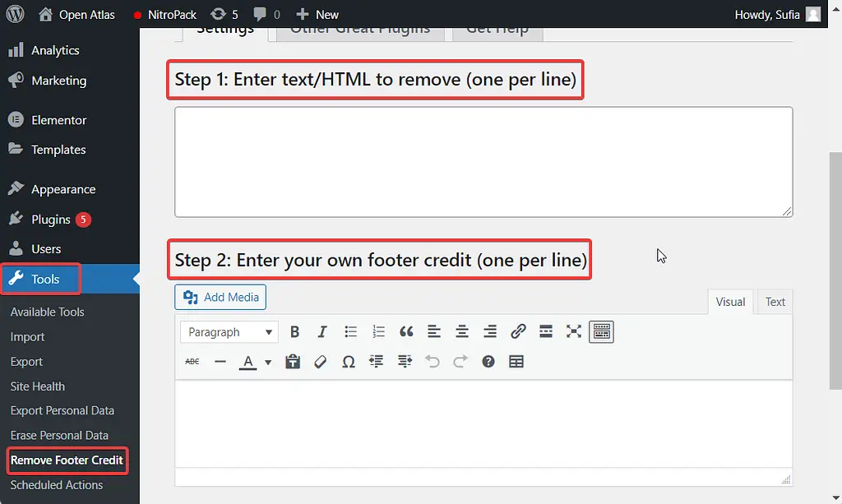Click the Add Media button

pyautogui.click(x=220, y=297)
